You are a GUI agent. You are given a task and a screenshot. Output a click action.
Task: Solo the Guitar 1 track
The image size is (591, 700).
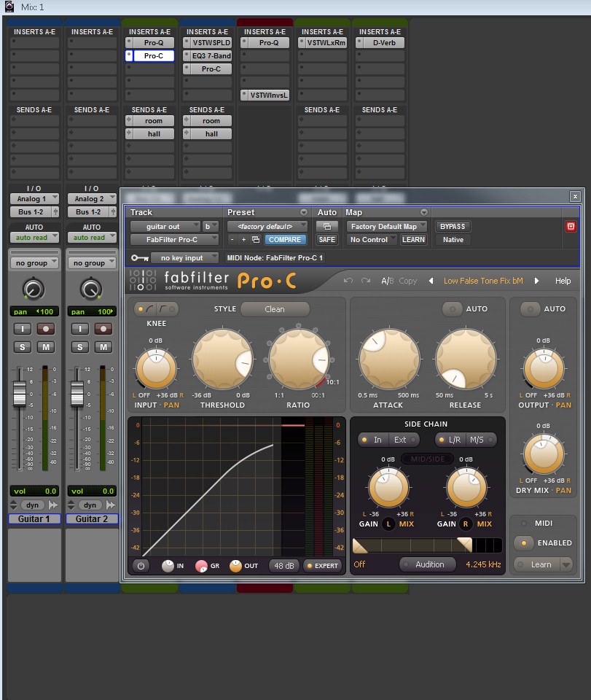click(23, 347)
